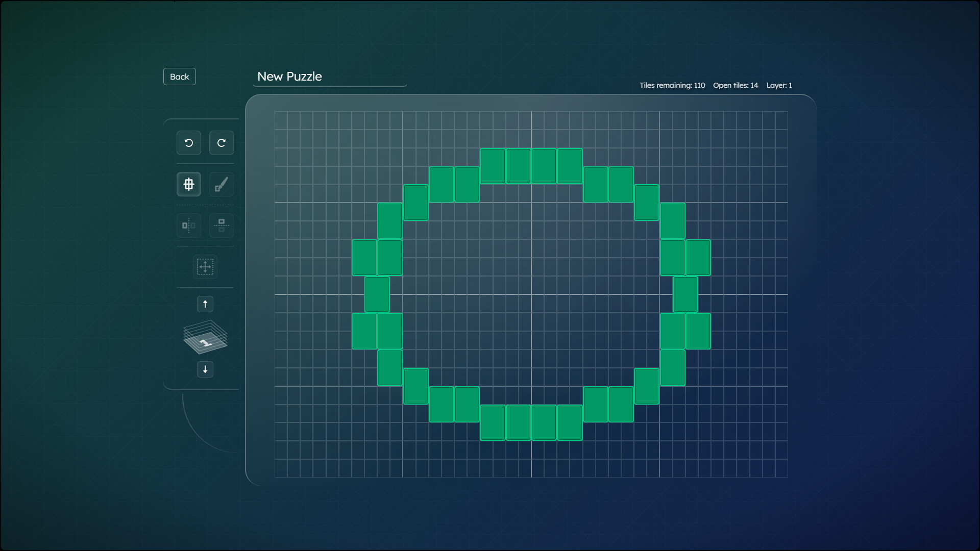Toggle vertical mirror symmetry
The image size is (980, 551).
[x=222, y=226]
